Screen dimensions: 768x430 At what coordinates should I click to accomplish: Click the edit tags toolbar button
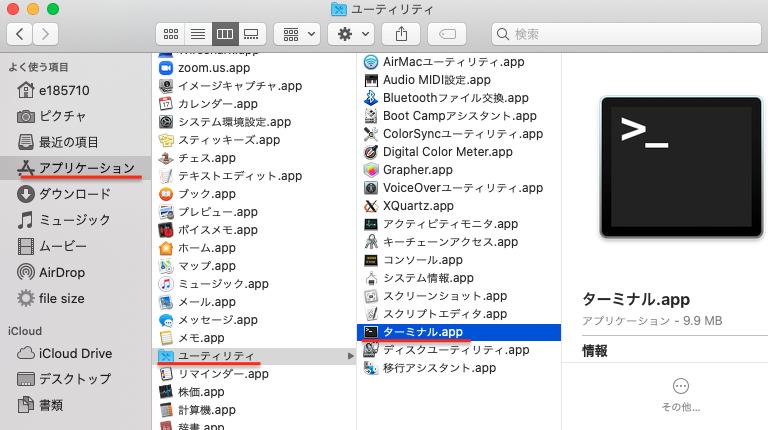click(x=446, y=34)
